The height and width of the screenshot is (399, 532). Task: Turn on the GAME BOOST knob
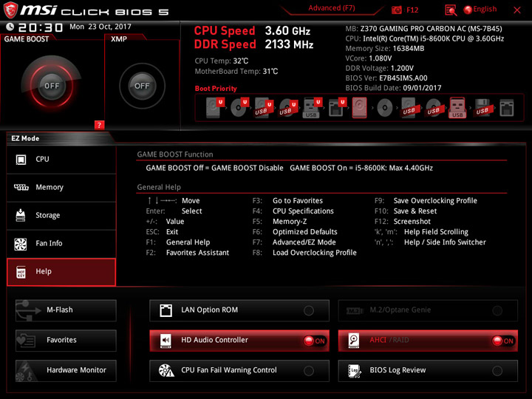(52, 86)
